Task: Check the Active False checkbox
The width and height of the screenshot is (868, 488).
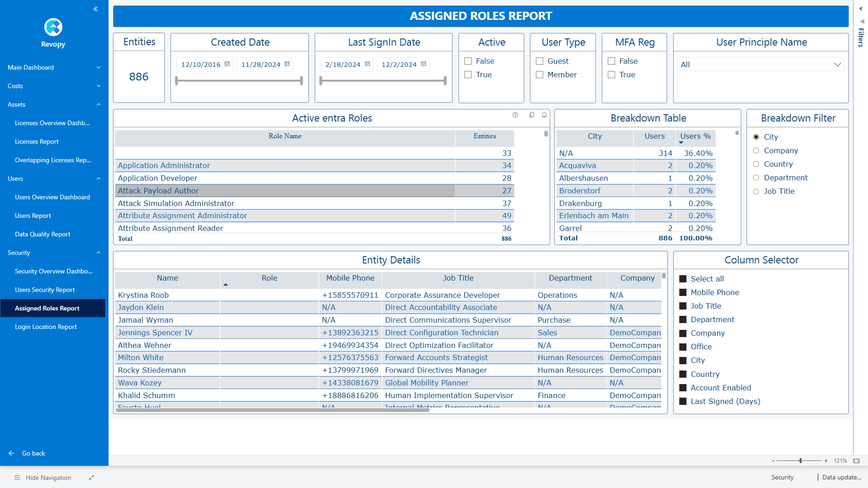Action: [x=468, y=61]
